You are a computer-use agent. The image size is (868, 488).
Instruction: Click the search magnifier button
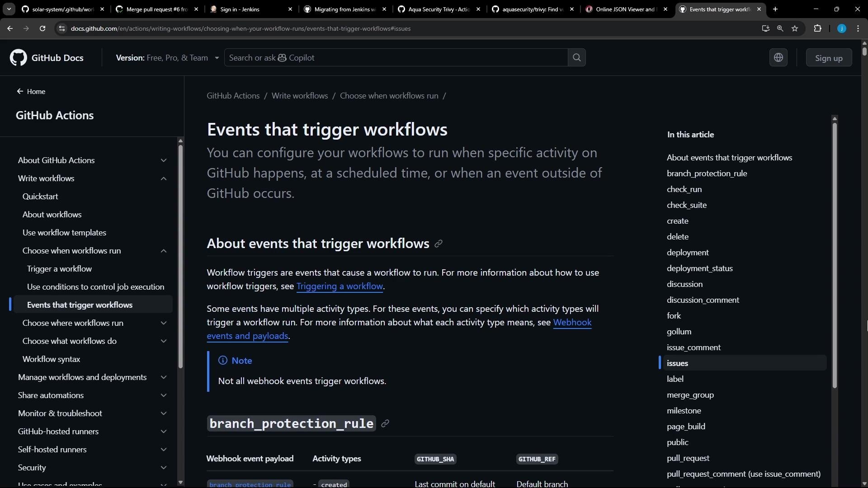tap(577, 57)
